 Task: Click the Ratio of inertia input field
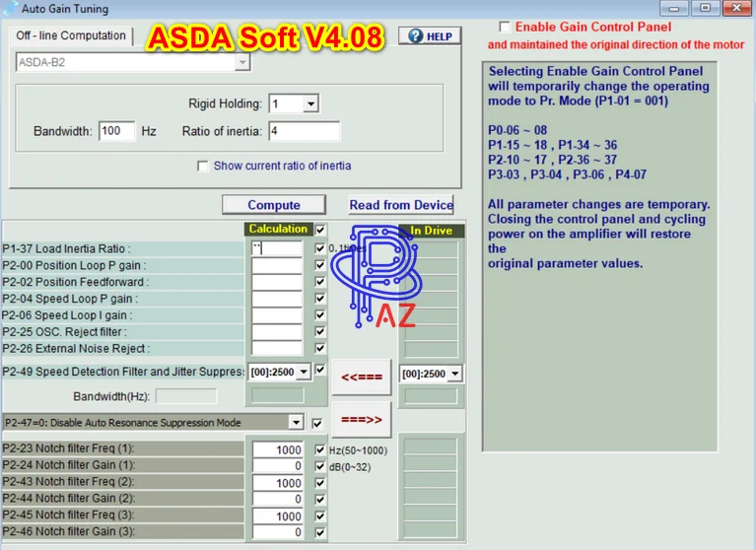pos(305,131)
